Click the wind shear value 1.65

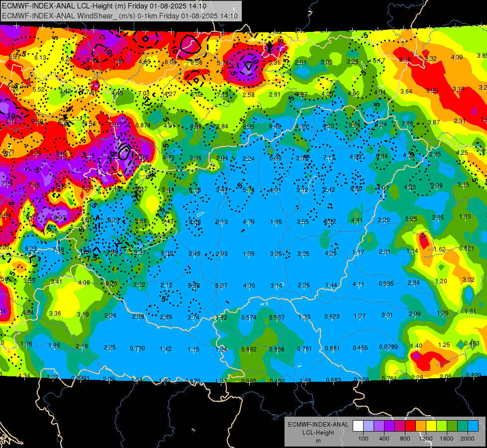pyautogui.click(x=276, y=222)
